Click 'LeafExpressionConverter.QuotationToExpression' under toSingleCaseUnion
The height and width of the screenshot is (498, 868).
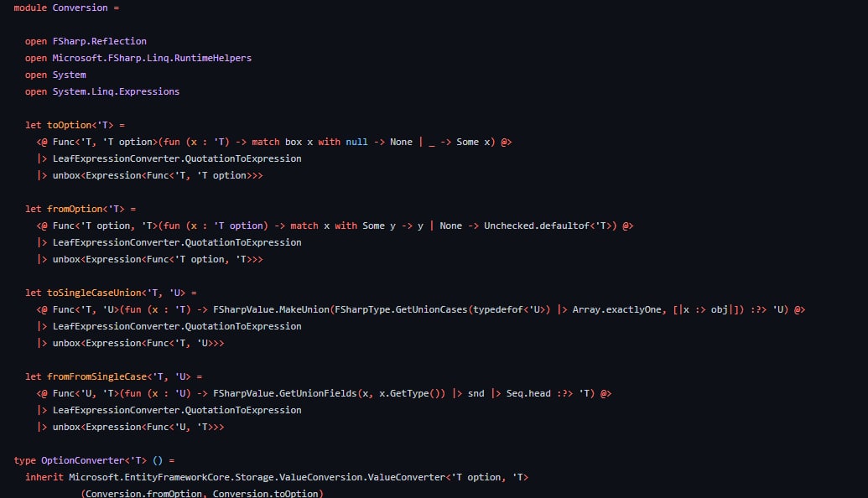point(177,326)
